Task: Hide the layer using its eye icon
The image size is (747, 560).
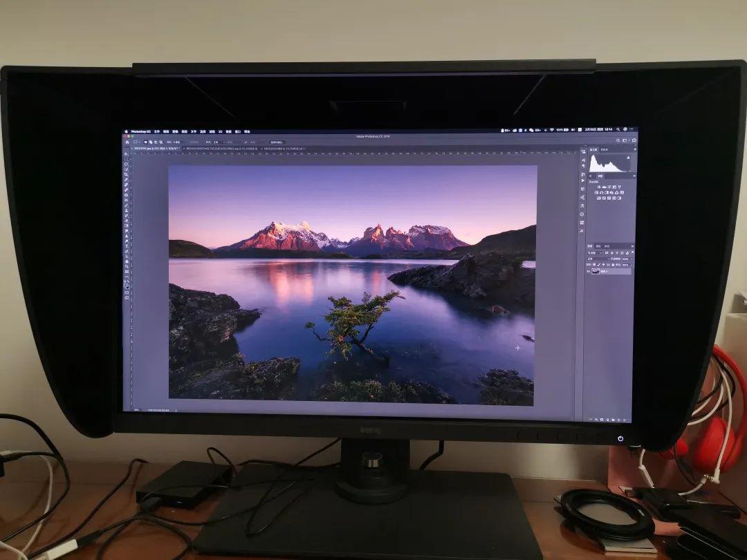Action: (x=589, y=272)
